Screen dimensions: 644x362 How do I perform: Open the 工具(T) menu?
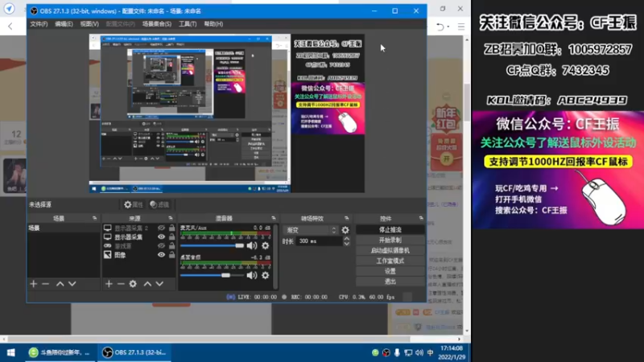[188, 24]
